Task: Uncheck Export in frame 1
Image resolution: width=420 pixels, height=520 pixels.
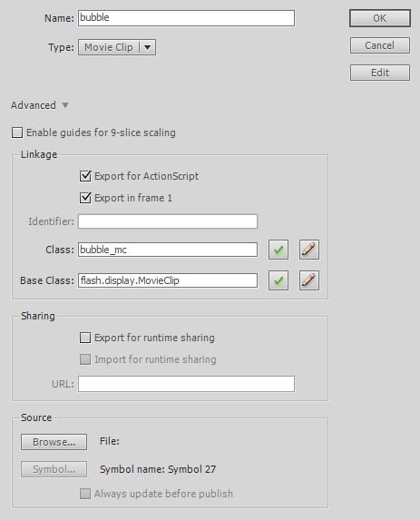Action: pyautogui.click(x=85, y=198)
